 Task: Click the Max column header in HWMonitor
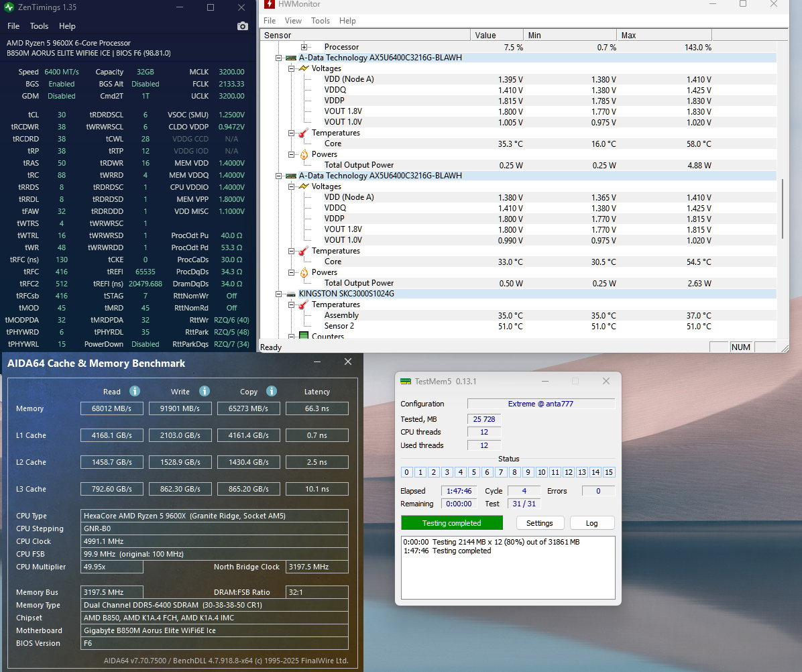(x=664, y=36)
